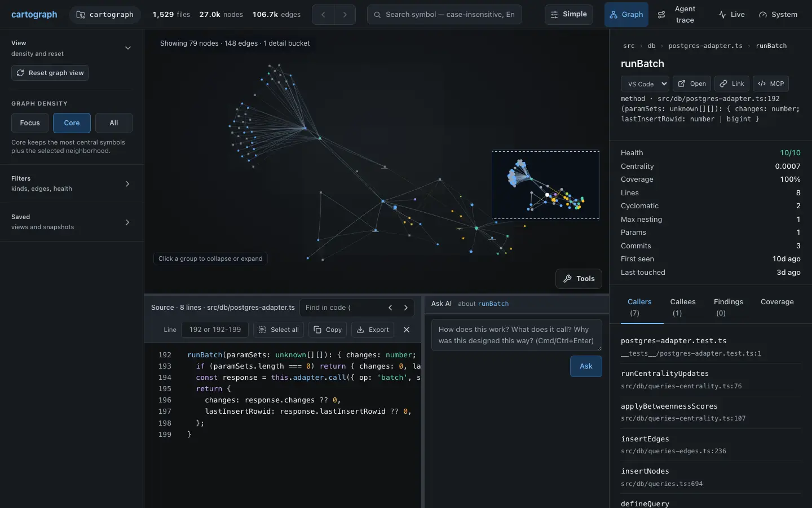Go to next find match
The height and width of the screenshot is (508, 812).
coord(406,308)
